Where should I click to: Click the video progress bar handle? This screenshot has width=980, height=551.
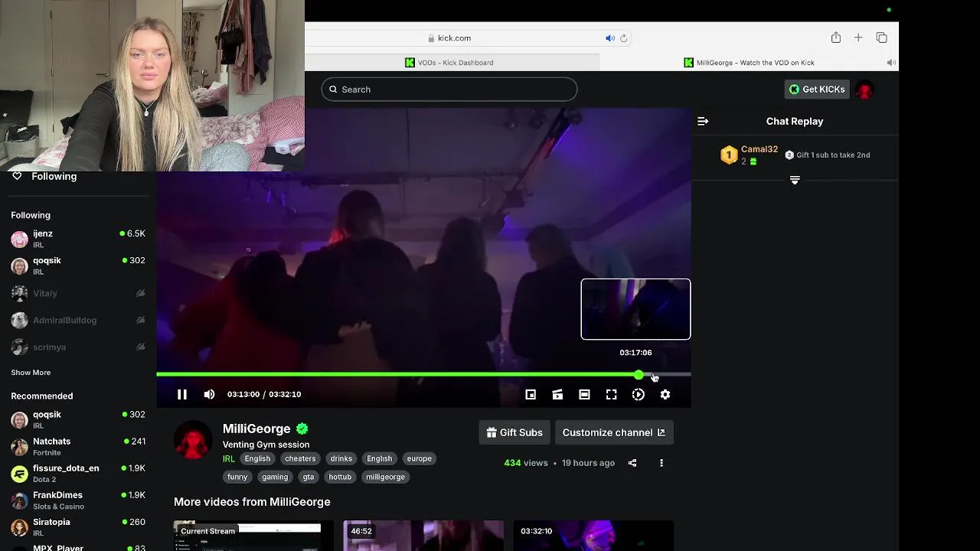tap(639, 374)
